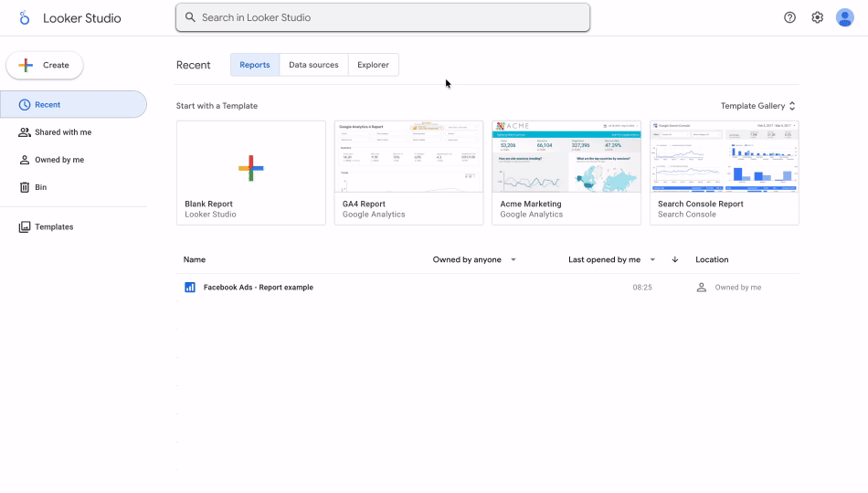The width and height of the screenshot is (868, 493).
Task: Open settings gear icon
Action: point(817,17)
